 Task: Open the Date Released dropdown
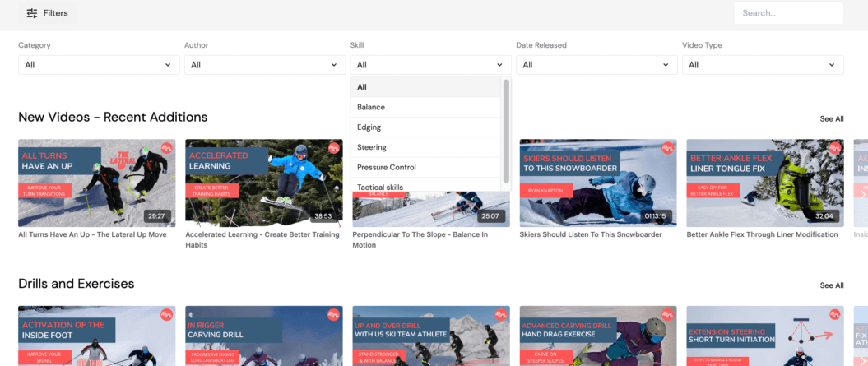pos(596,65)
